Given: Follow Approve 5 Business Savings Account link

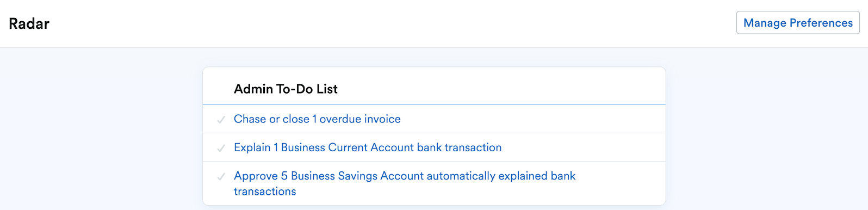Looking at the screenshot, I should click(405, 183).
